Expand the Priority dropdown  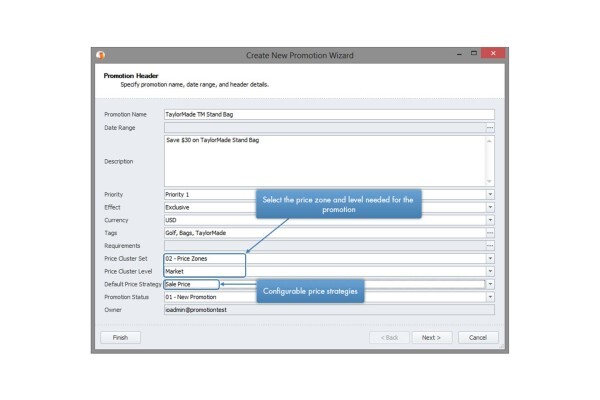tap(490, 194)
